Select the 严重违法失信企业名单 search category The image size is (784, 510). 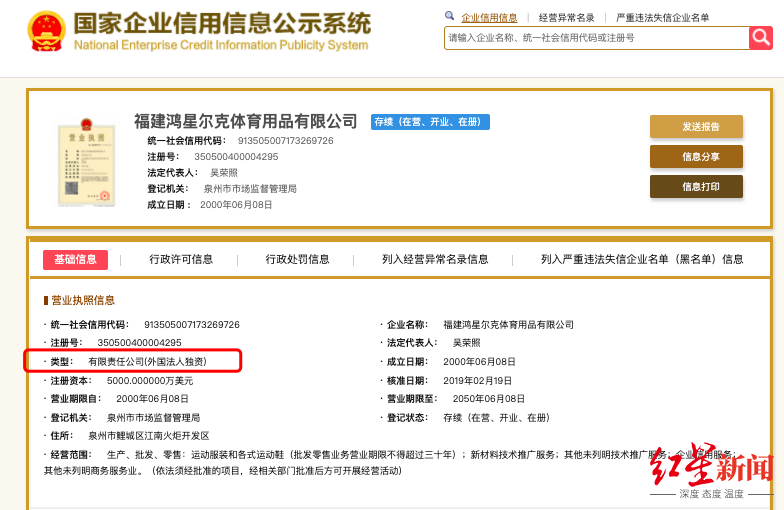point(662,18)
